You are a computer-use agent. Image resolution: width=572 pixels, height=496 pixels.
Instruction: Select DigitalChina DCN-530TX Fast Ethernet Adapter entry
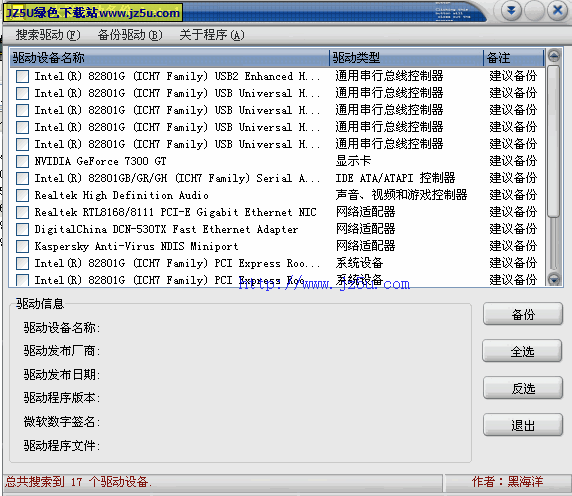(166, 229)
